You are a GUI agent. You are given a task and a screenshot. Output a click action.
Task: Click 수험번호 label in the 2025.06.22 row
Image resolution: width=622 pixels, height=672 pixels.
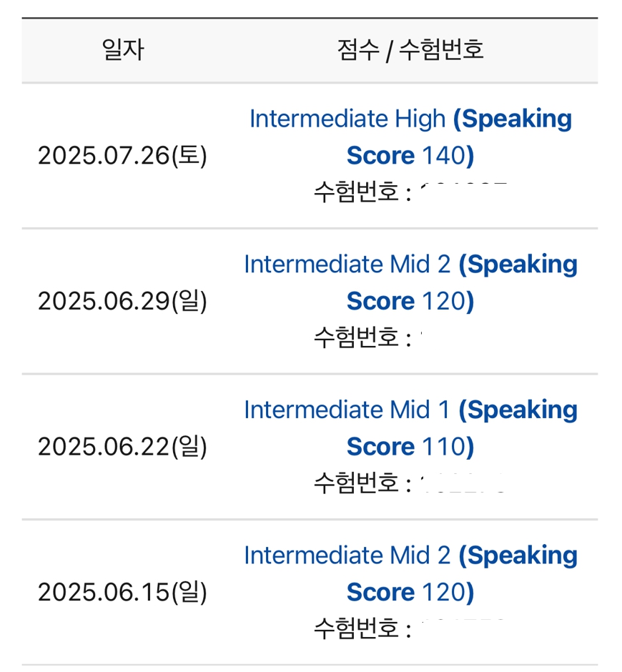tap(357, 483)
